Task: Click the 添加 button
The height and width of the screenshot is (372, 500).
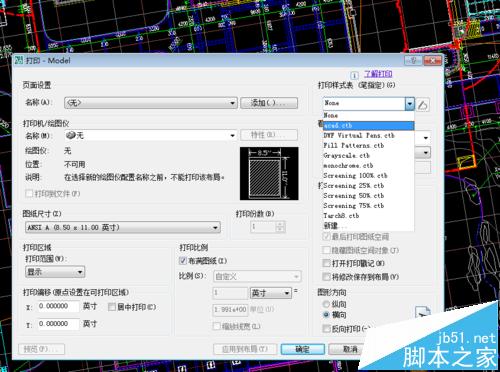Action: tap(269, 103)
